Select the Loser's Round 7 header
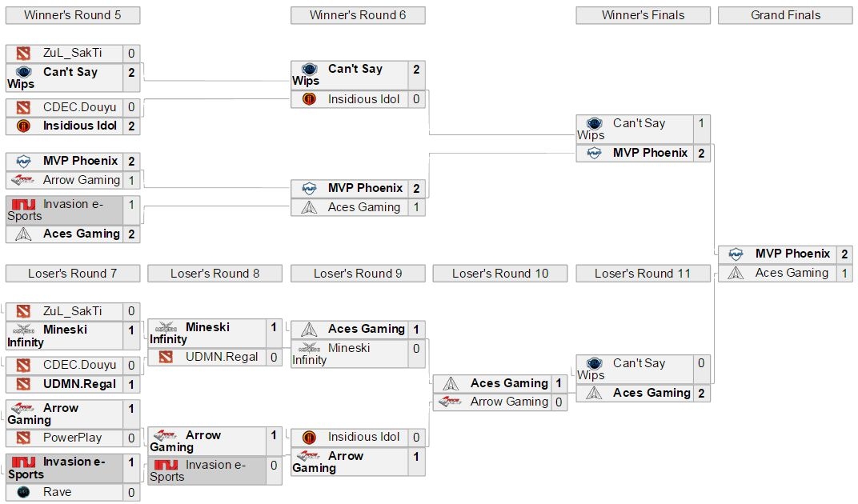858x504 pixels. pyautogui.click(x=72, y=274)
